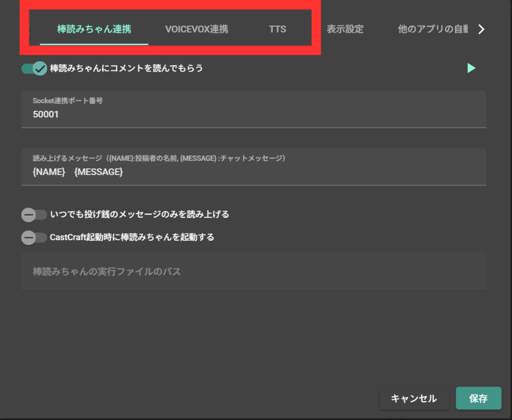Image resolution: width=512 pixels, height=420 pixels.
Task: Enable CastCraft起動時に棒読みちゃんを起動する toggle
Action: point(34,237)
